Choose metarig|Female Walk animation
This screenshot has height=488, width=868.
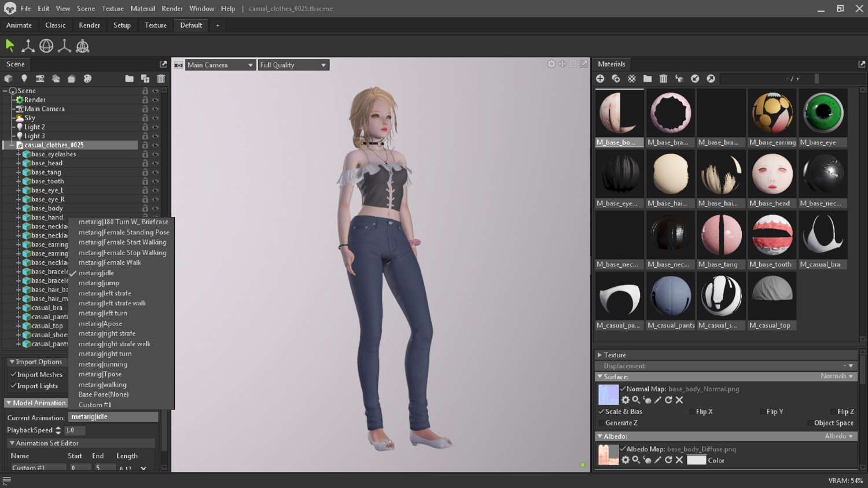110,263
